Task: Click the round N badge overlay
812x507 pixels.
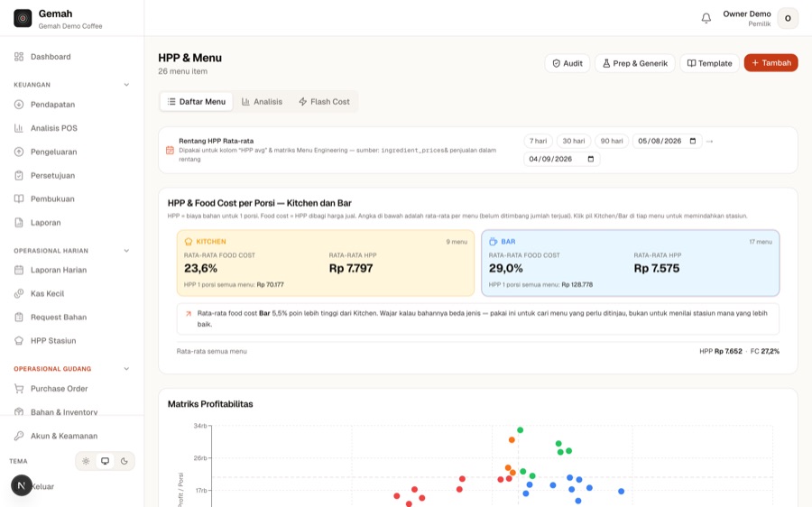Action: pyautogui.click(x=22, y=485)
